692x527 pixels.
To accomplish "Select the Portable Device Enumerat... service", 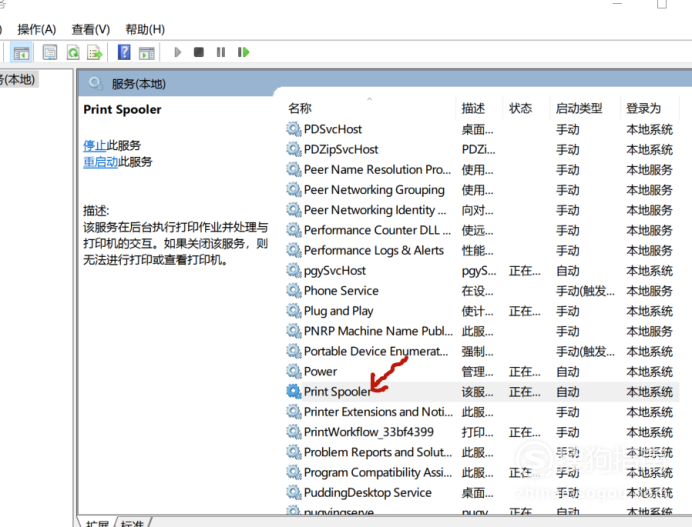I will [x=376, y=351].
